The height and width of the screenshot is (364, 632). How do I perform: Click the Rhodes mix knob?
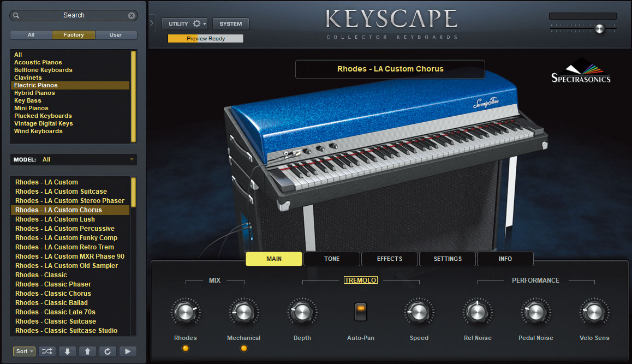coord(186,312)
